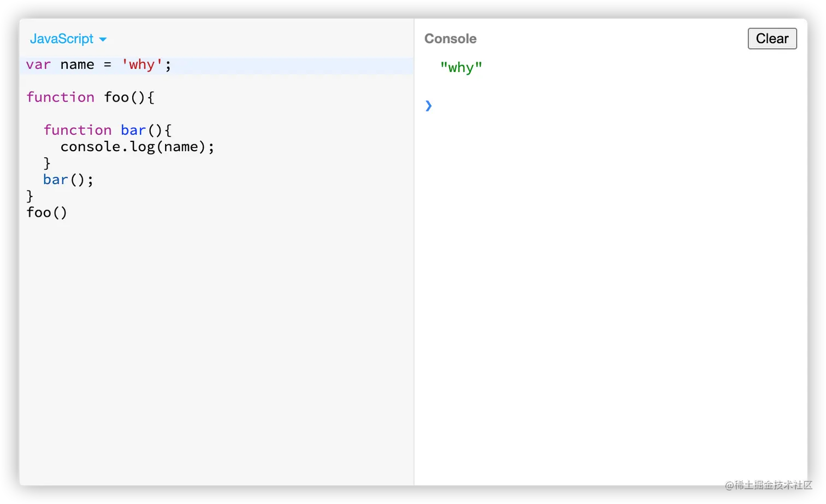Image resolution: width=826 pixels, height=504 pixels.
Task: Click the name variable in line one
Action: (77, 64)
